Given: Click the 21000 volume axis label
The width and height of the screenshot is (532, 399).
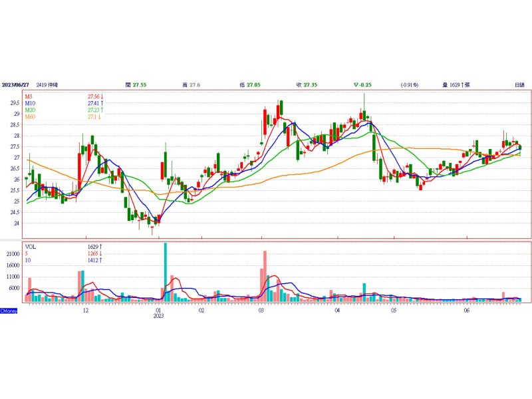Looking at the screenshot, I should pyautogui.click(x=13, y=253).
